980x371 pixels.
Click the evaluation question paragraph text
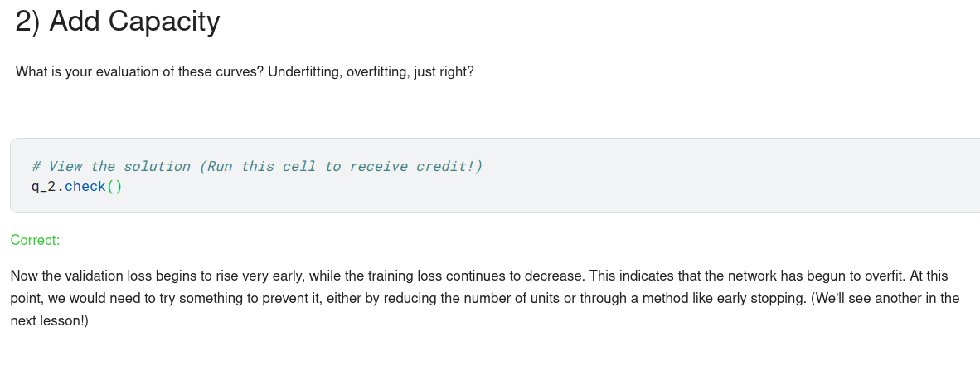[x=245, y=71]
